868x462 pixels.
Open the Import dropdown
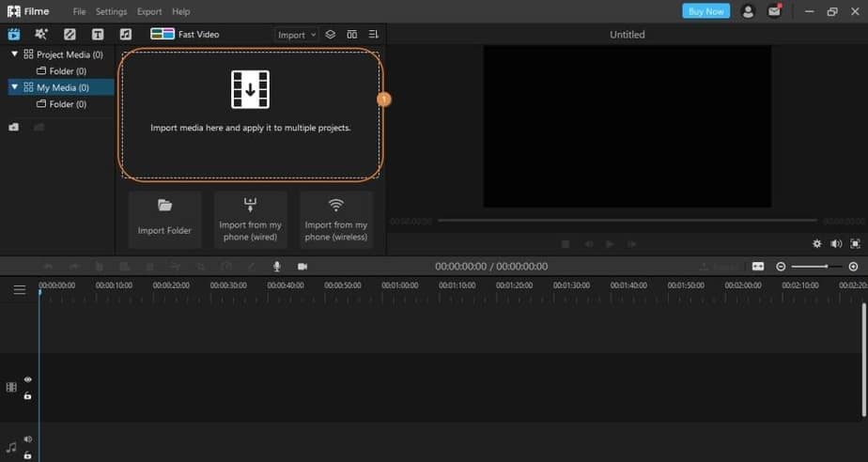[x=296, y=35]
